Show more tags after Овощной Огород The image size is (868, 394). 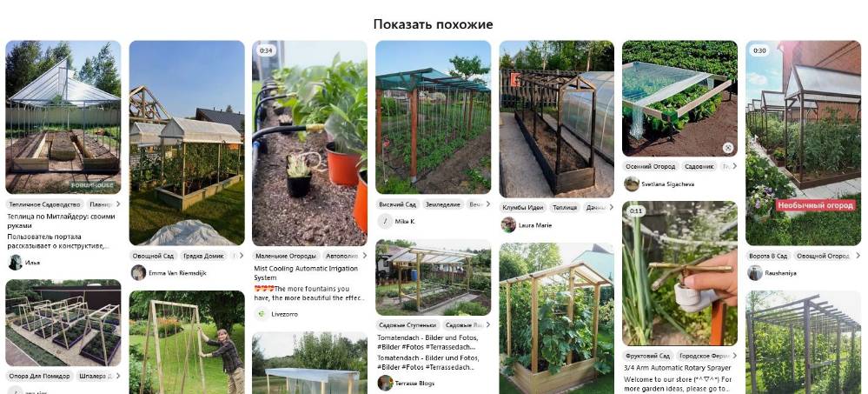tap(858, 256)
